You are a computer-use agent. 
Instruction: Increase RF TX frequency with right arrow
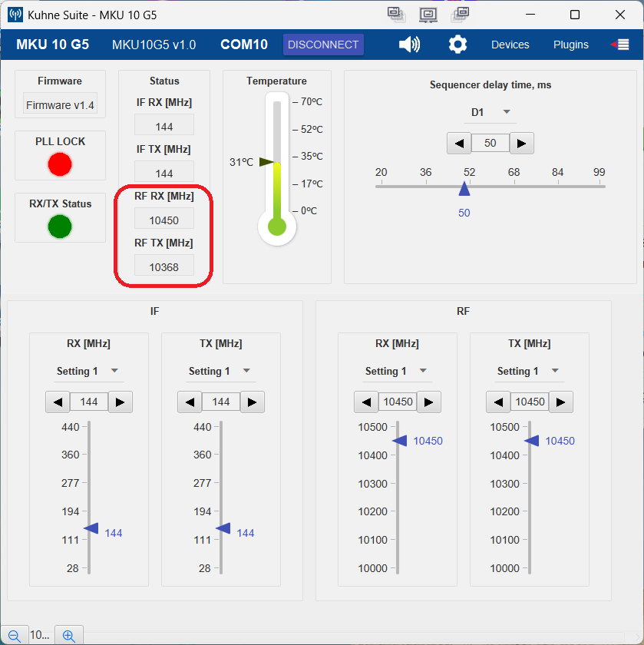pos(560,402)
